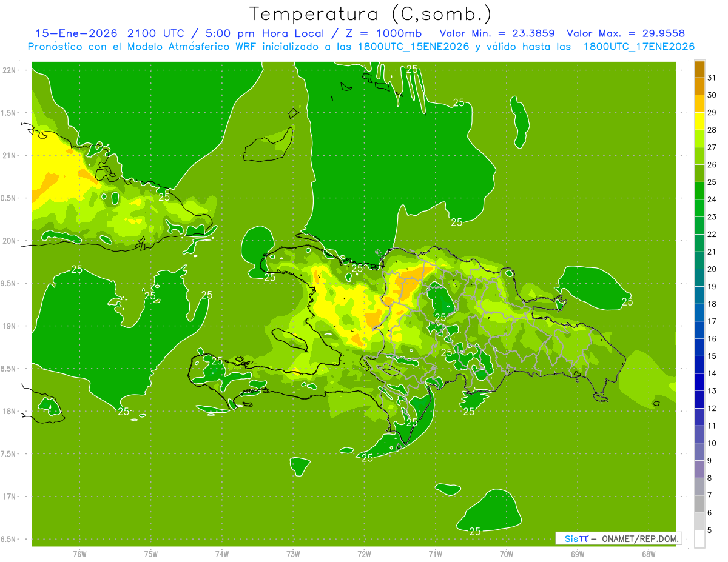728x562 pixels.
Task: Click 'Valor Max. = 29.9558' readout
Action: (625, 33)
